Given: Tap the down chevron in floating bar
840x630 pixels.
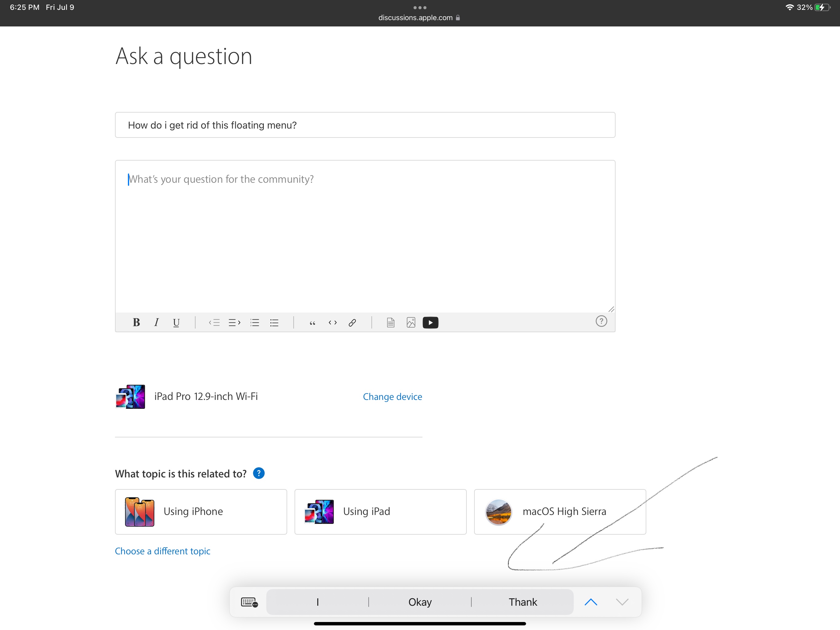Looking at the screenshot, I should 622,602.
